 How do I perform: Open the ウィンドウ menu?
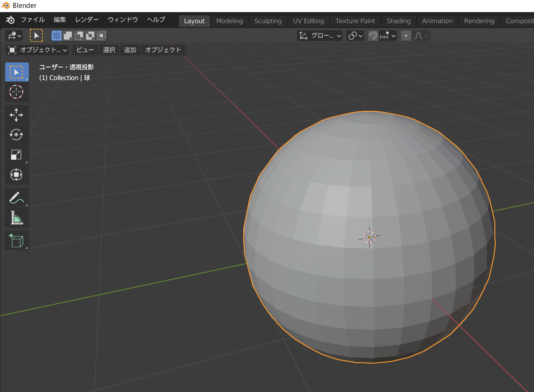pos(123,20)
